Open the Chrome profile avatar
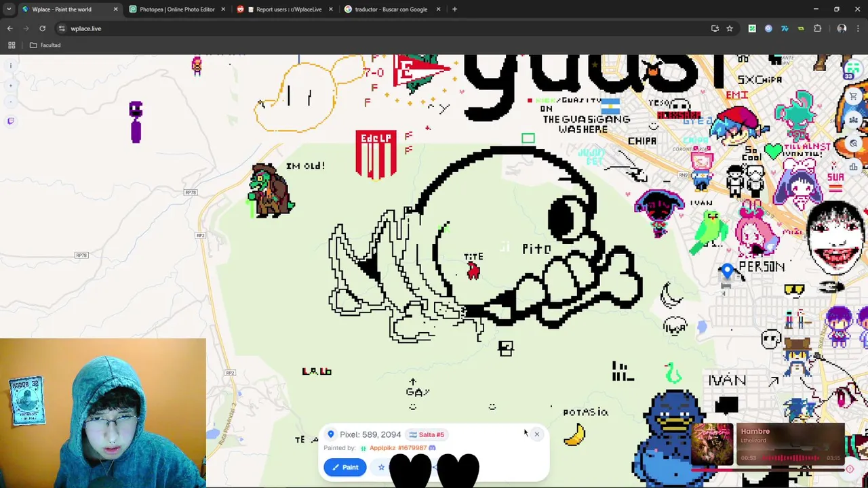Screen dimensions: 868x488 [842, 28]
